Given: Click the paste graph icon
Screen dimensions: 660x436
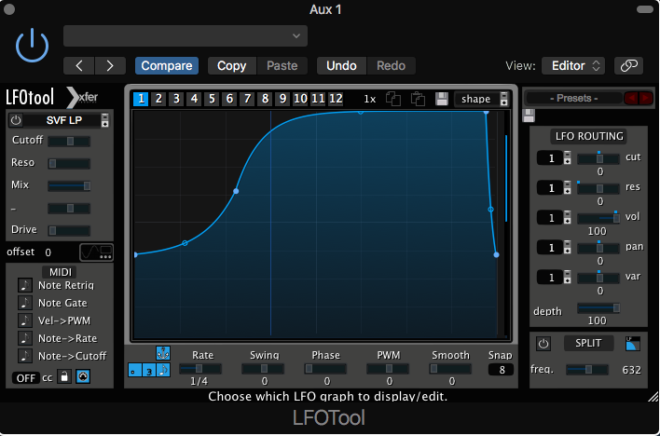Looking at the screenshot, I should pos(418,99).
